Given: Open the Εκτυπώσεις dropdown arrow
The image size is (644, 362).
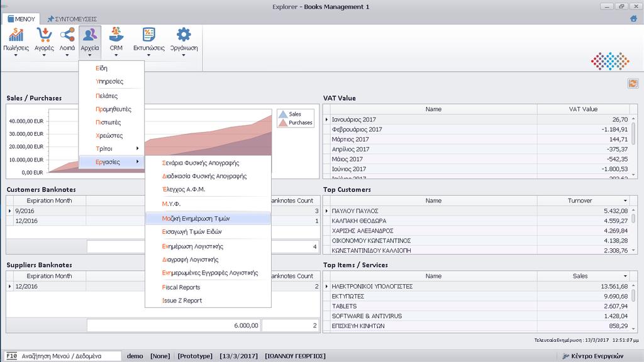Looking at the screenshot, I should 148,55.
